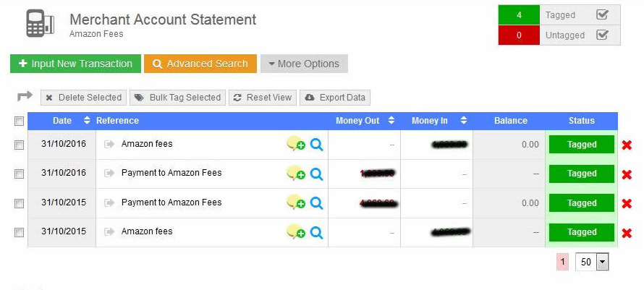
Task: Add comment on 31/10/2015 Payment to Amazon Fees
Action: pyautogui.click(x=296, y=202)
